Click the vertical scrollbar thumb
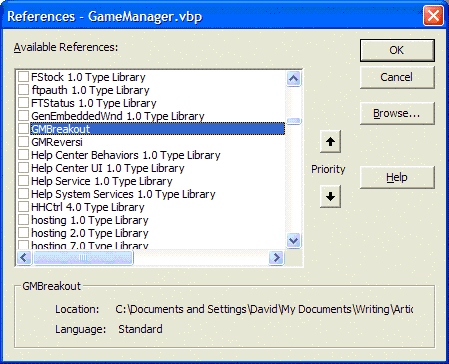The height and width of the screenshot is (364, 449). [x=294, y=121]
